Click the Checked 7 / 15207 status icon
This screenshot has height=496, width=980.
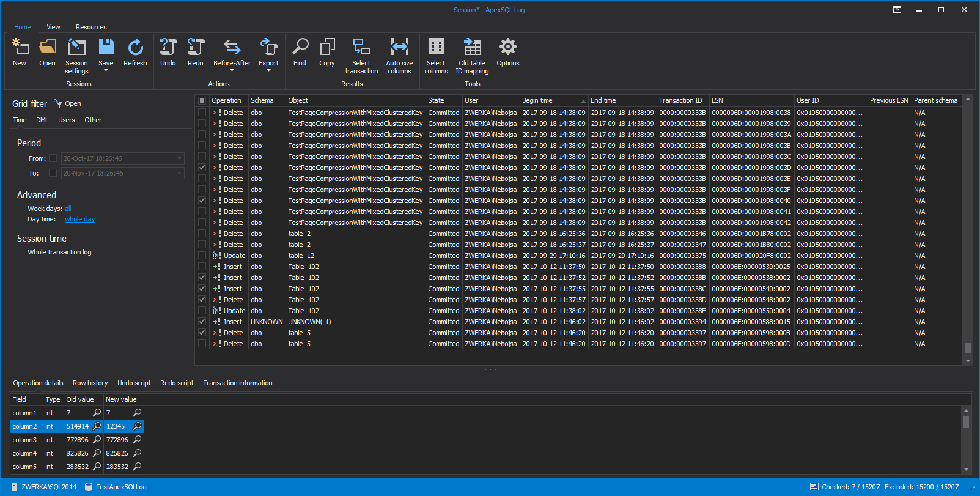[814, 487]
